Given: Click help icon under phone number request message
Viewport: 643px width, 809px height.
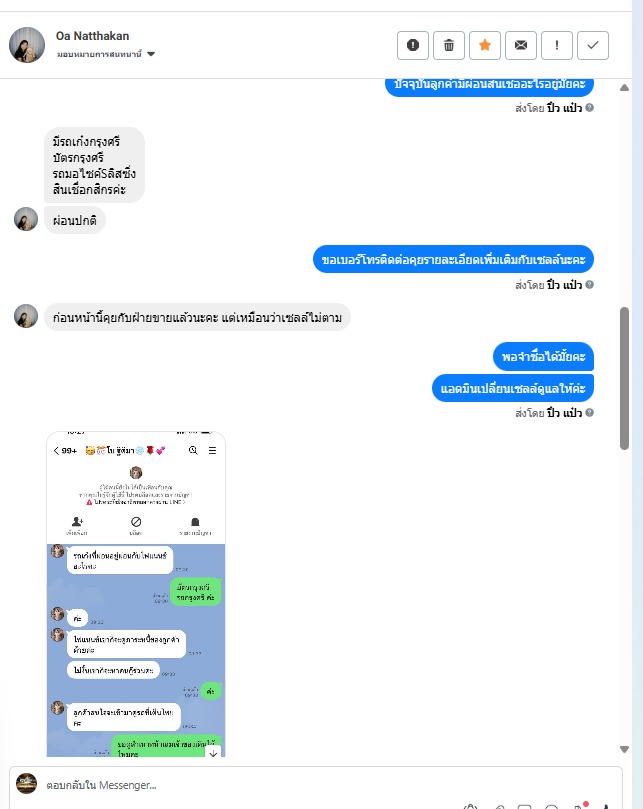Looking at the screenshot, I should click(x=589, y=284).
